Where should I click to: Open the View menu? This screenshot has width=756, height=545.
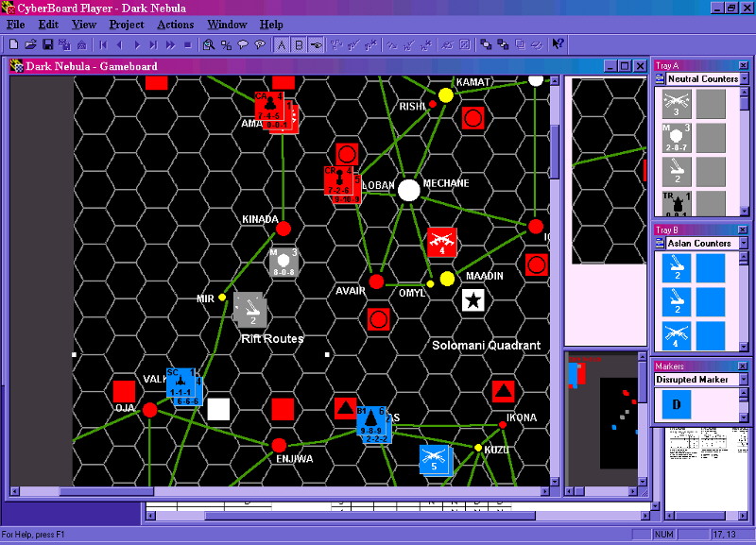tap(84, 25)
